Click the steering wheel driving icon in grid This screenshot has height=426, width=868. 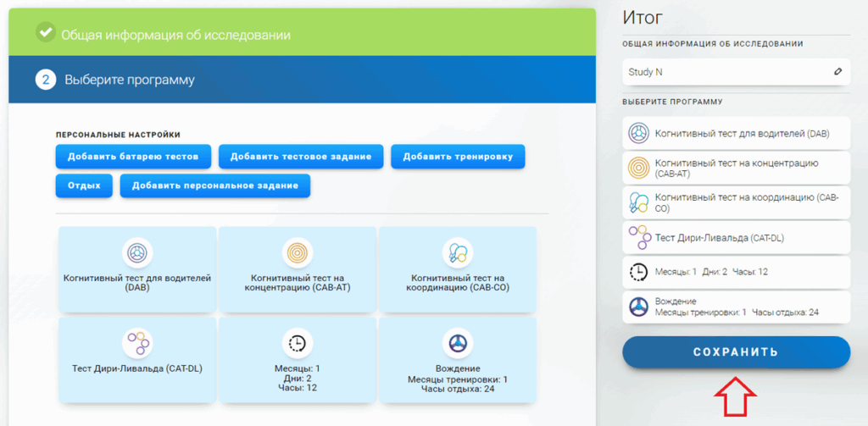(457, 343)
